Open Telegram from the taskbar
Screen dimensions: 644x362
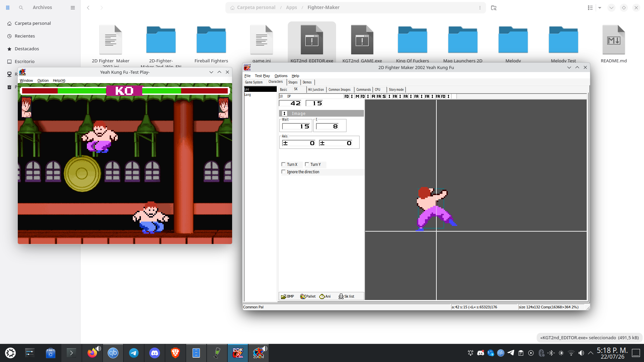coord(134,353)
